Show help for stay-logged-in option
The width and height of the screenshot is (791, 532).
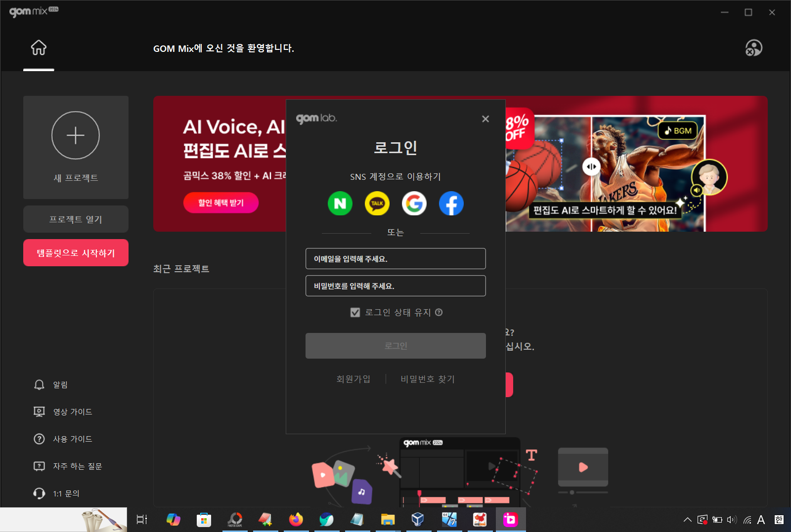[439, 312]
